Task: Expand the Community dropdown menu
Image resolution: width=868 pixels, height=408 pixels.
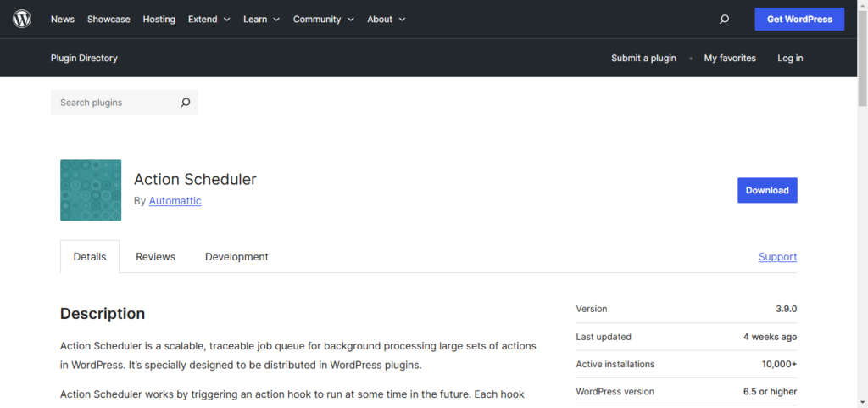Action: (x=324, y=19)
